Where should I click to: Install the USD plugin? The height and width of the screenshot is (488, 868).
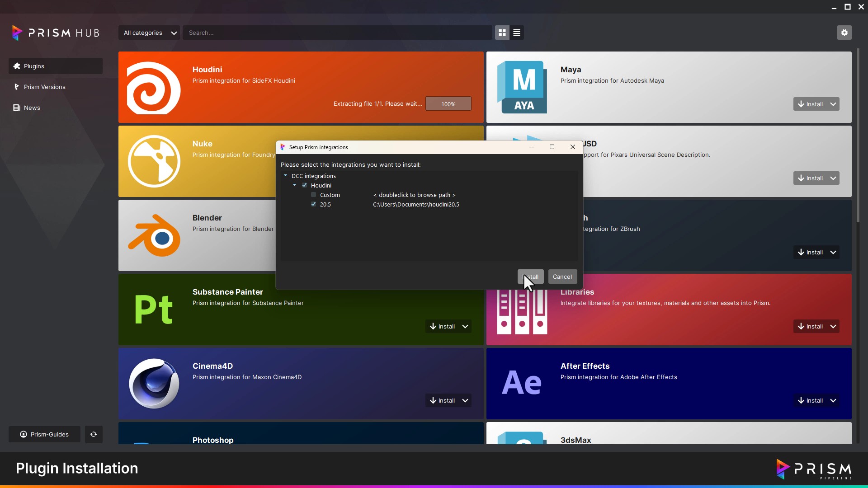[x=810, y=178]
